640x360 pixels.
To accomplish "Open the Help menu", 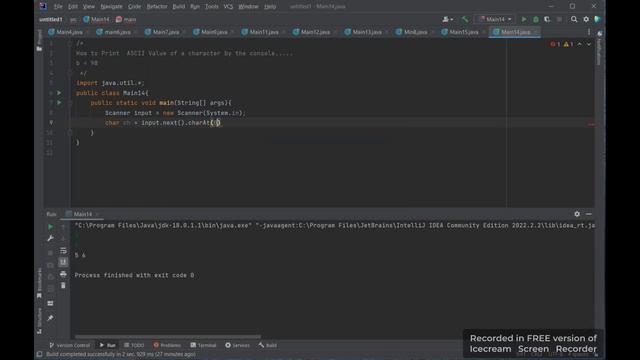I will [270, 7].
